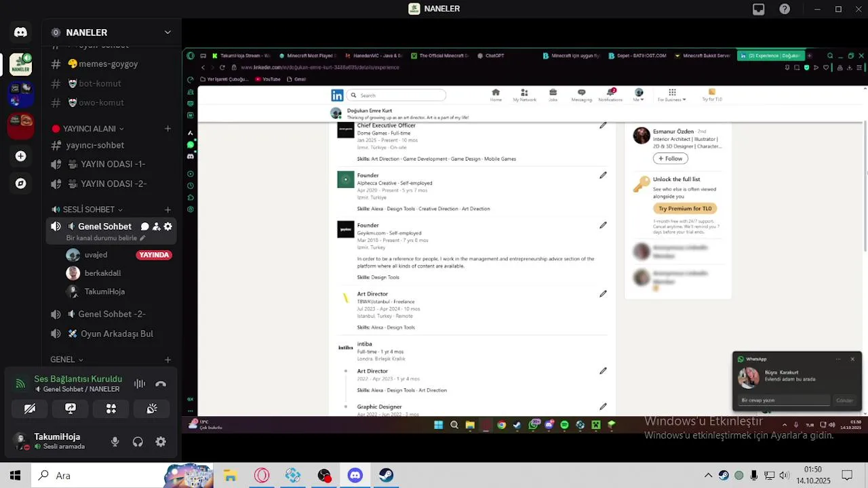Click the ChatGPT browser tab in stream
Image resolution: width=868 pixels, height=488 pixels.
491,56
